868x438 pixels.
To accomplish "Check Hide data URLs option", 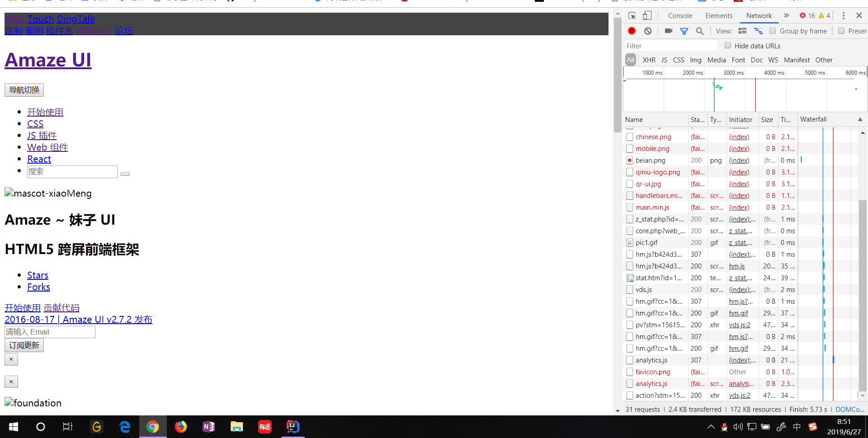I will click(728, 46).
